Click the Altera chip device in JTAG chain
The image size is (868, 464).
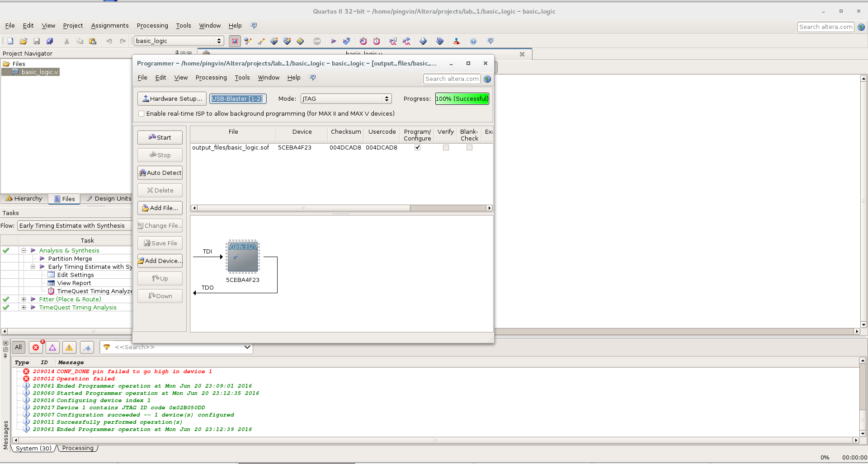coord(243,257)
